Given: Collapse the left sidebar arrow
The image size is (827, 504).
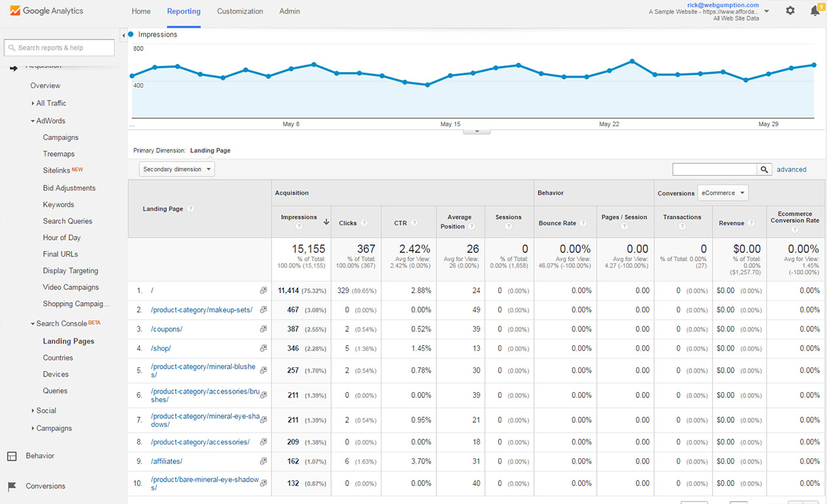Looking at the screenshot, I should click(124, 35).
